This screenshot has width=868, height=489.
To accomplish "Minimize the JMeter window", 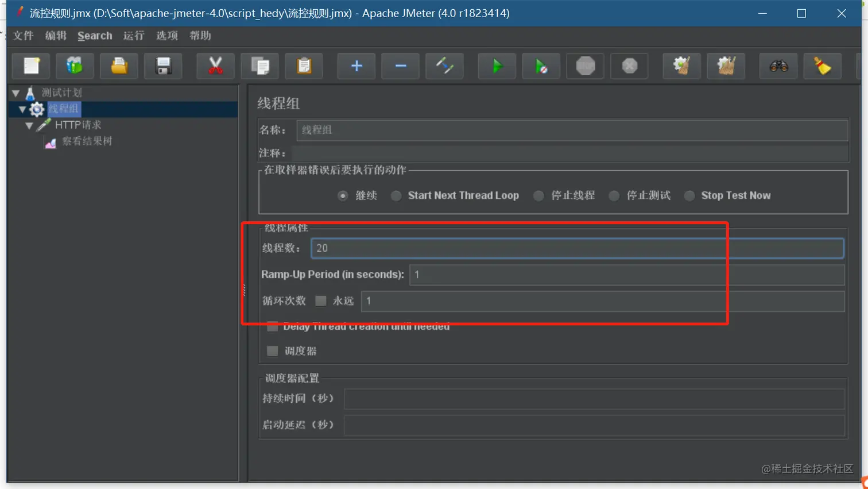I will pyautogui.click(x=762, y=13).
